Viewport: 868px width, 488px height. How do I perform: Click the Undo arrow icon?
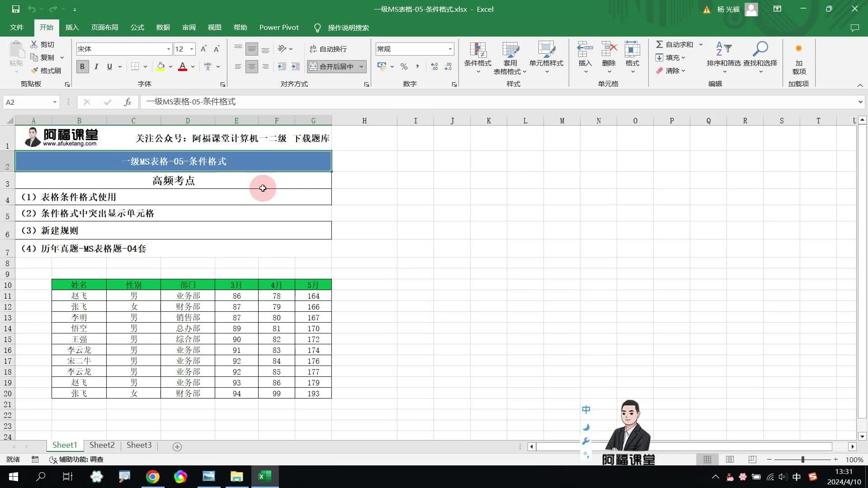(x=31, y=9)
